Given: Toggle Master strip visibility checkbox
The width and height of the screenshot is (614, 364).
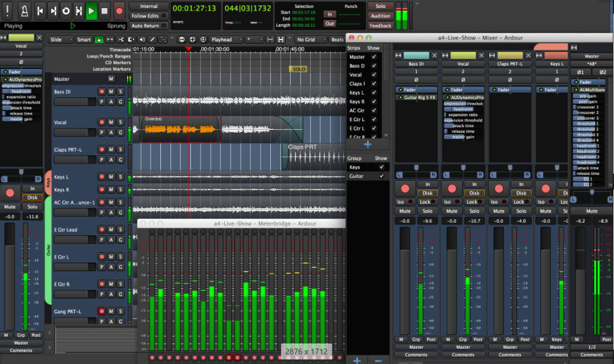Looking at the screenshot, I should [374, 57].
